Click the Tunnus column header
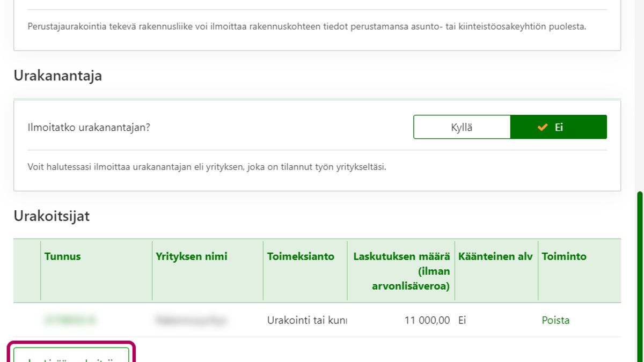 point(63,256)
